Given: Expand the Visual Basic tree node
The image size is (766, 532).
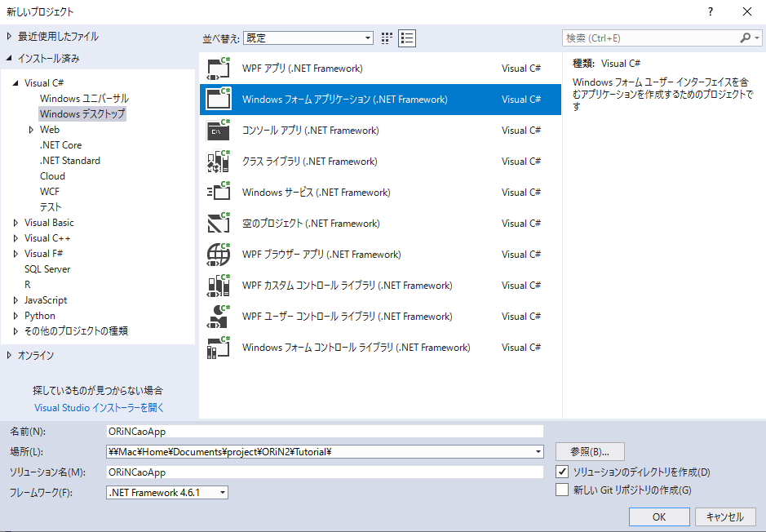Looking at the screenshot, I should 15,223.
